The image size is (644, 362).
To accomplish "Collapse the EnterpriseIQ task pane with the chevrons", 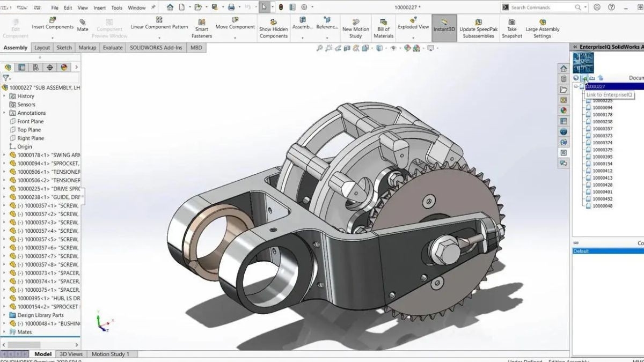I will pos(575,47).
